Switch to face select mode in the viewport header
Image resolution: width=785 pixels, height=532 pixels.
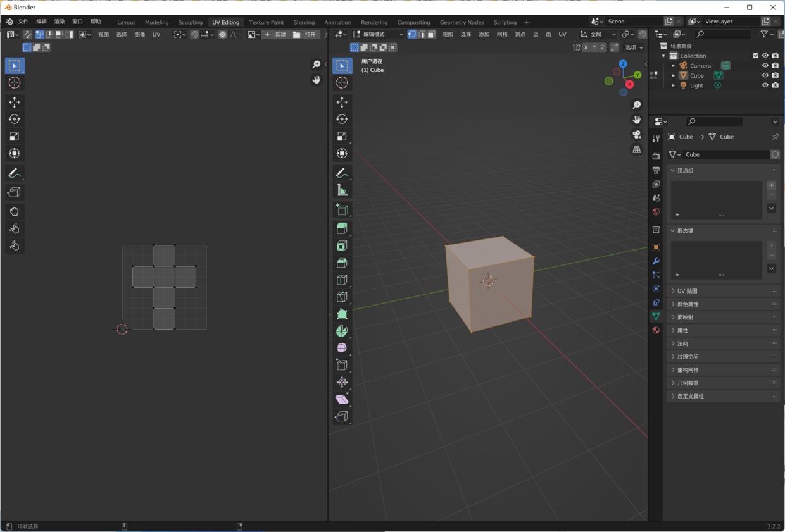[431, 34]
